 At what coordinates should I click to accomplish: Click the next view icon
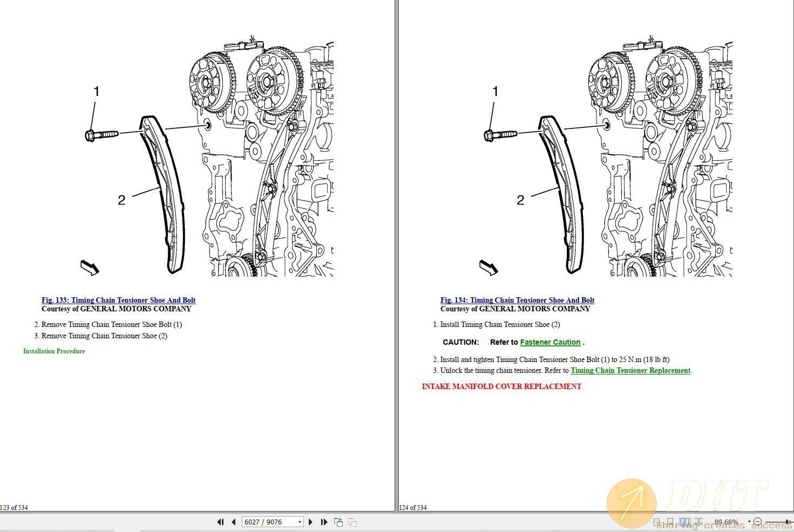click(x=352, y=522)
